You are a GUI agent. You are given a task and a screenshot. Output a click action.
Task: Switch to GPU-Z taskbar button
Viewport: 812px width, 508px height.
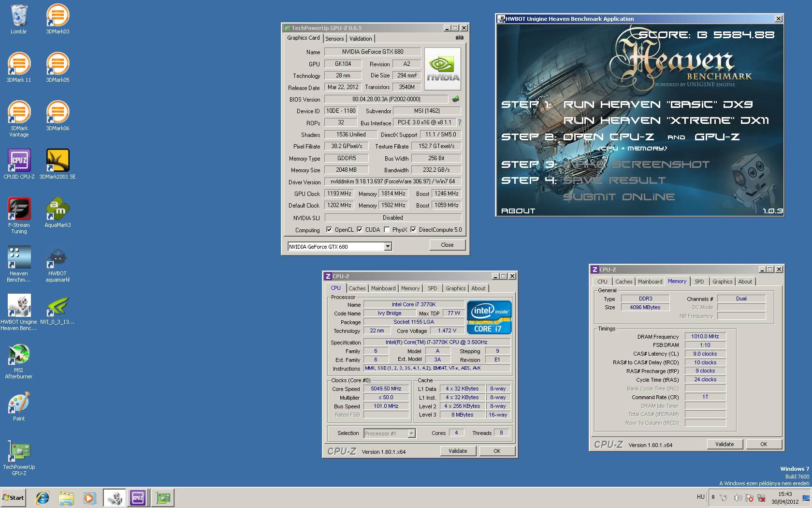tap(163, 497)
